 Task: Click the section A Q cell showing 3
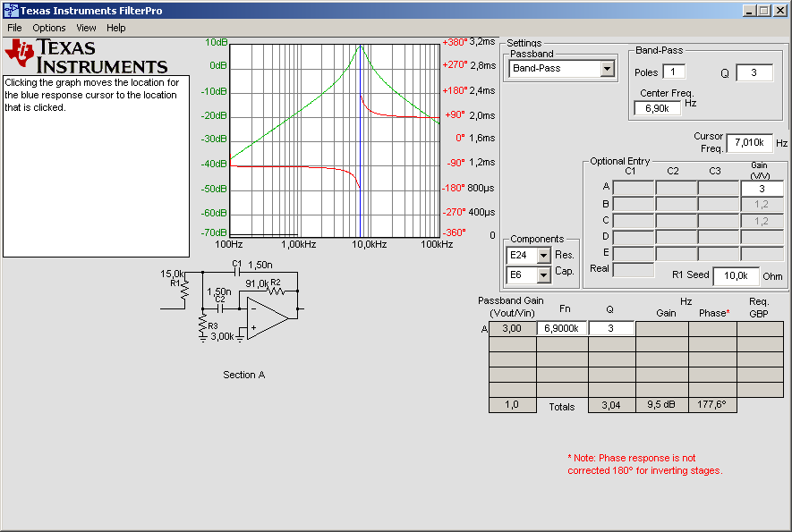point(611,329)
